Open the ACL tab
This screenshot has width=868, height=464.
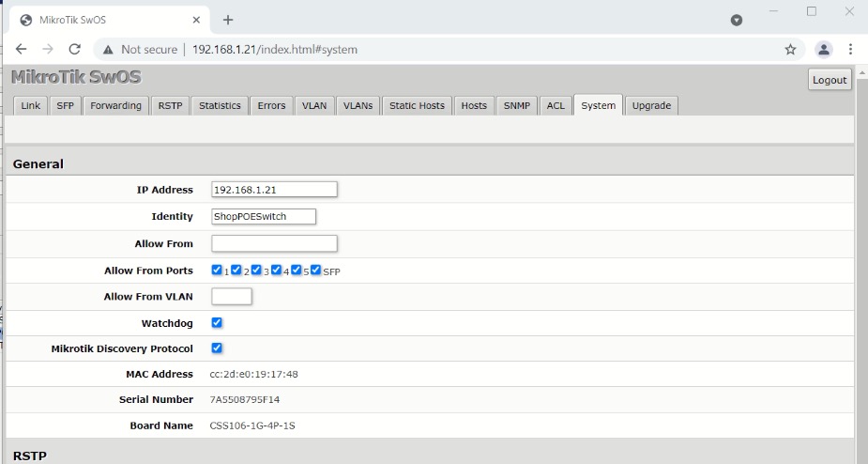[x=556, y=105]
